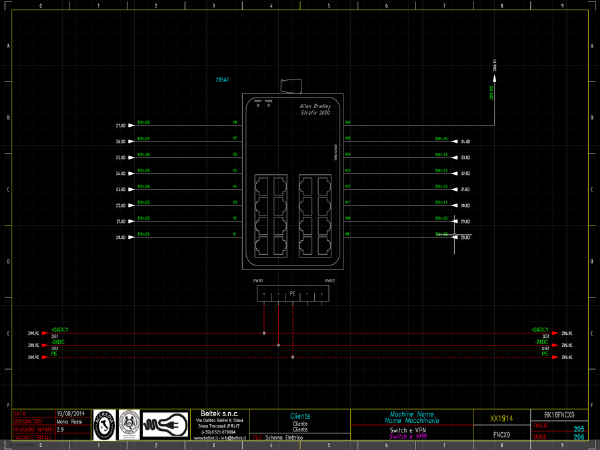Click the Italy map logo in title block

(104, 425)
